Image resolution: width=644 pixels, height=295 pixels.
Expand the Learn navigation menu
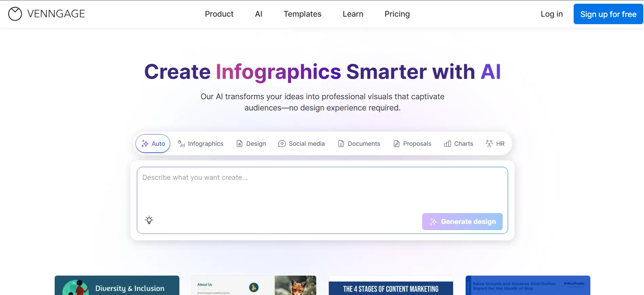[353, 14]
